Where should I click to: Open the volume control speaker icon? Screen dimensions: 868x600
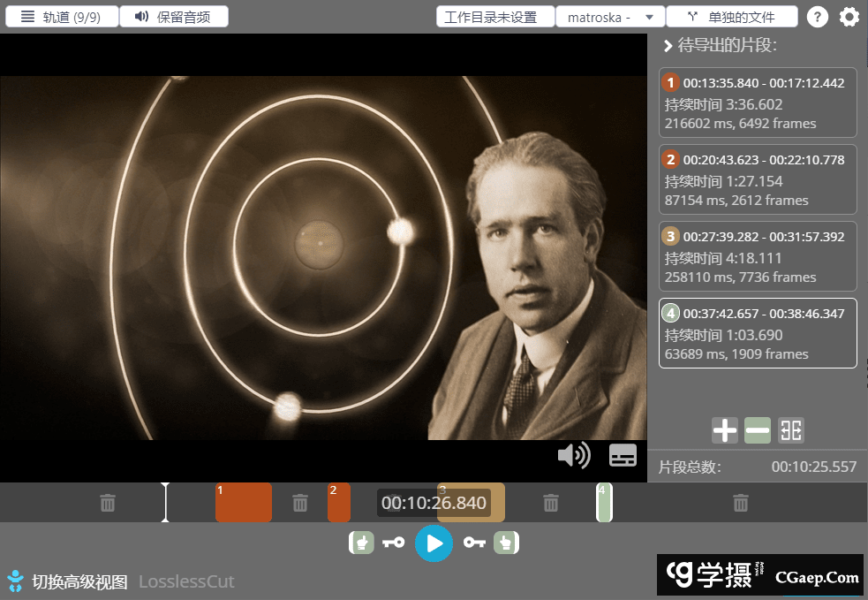click(573, 455)
